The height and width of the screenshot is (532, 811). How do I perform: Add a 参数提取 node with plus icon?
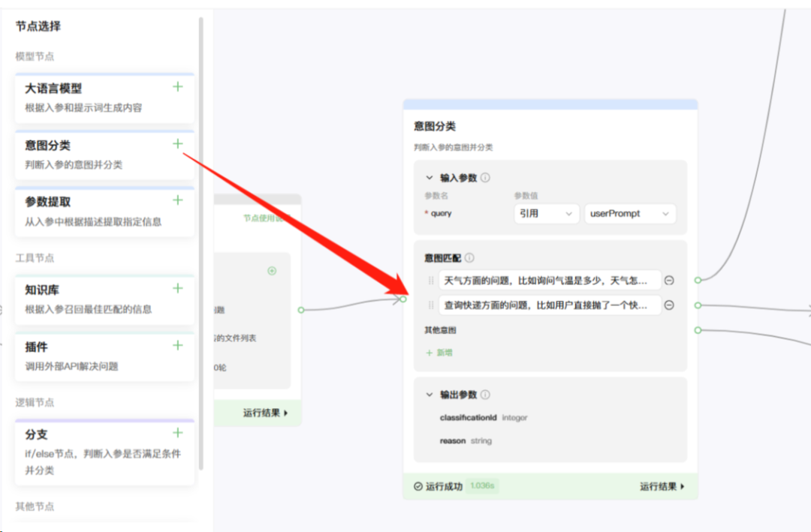(178, 200)
